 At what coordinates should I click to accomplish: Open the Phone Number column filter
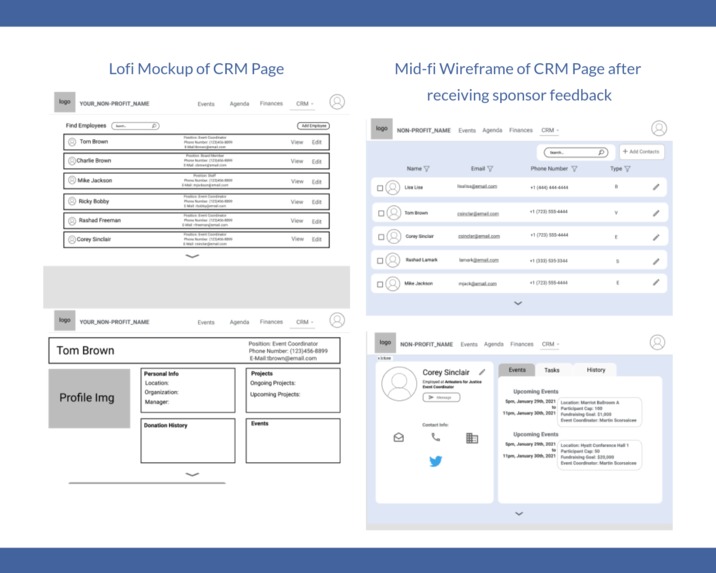tap(574, 169)
